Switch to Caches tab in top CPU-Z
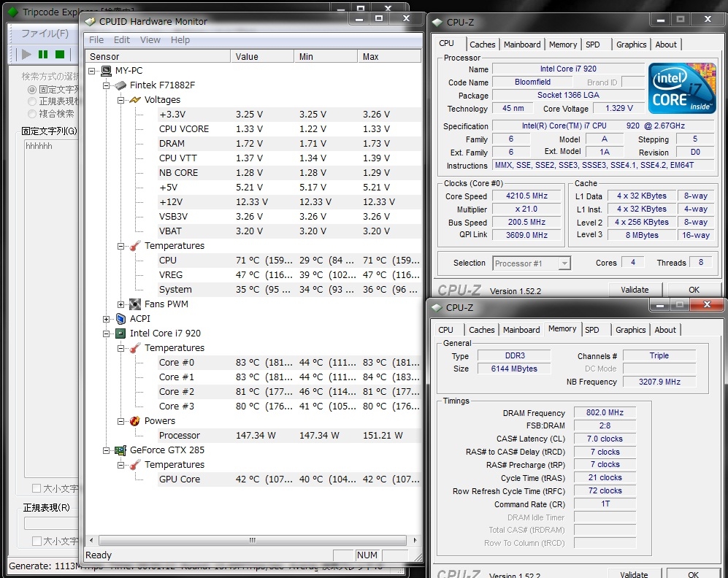 click(x=483, y=45)
